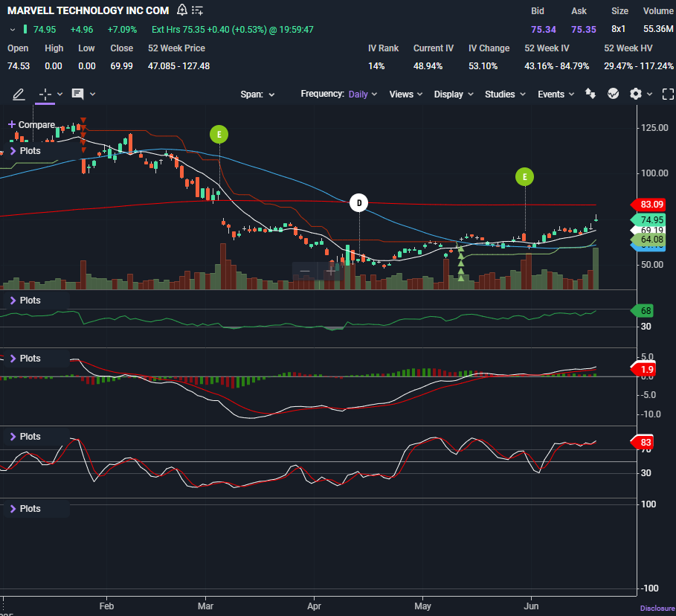Image resolution: width=676 pixels, height=616 pixels.
Task: Click the round chart-line icon
Action: tap(613, 94)
